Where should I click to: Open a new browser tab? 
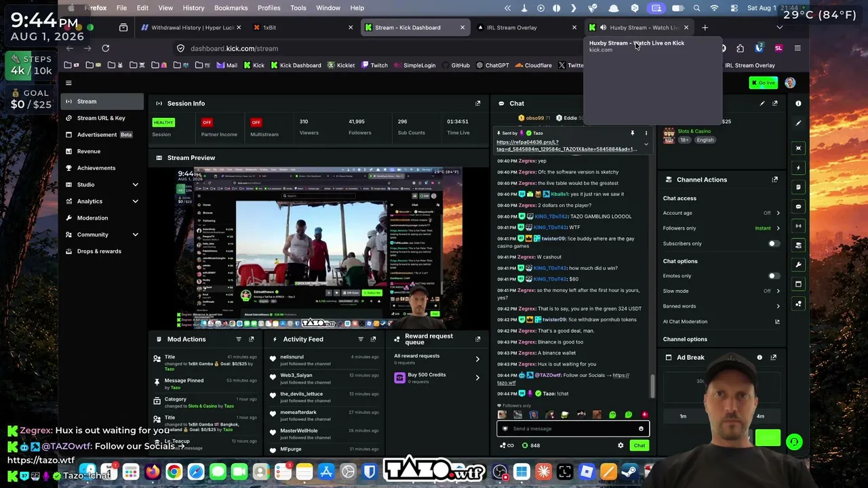[705, 28]
